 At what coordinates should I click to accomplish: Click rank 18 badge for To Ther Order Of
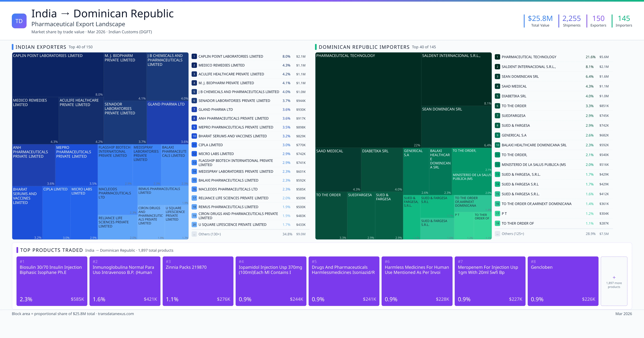[x=497, y=223]
